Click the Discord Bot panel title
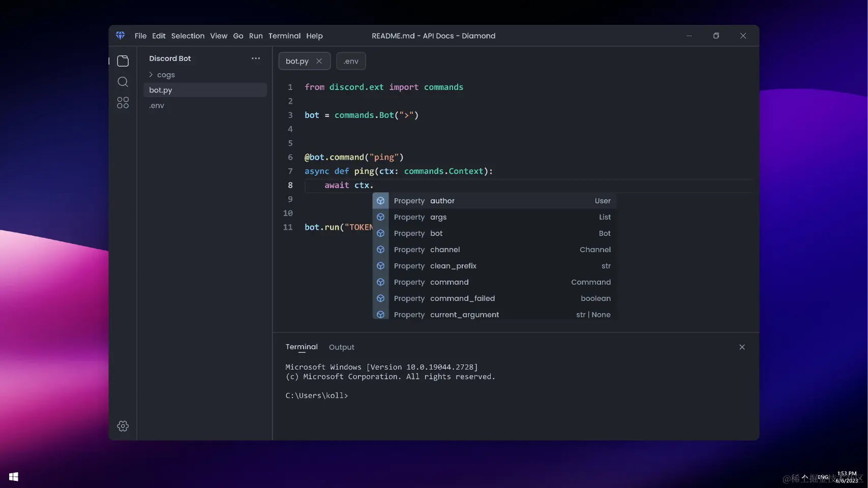Screen dimensions: 868x488 170,58
